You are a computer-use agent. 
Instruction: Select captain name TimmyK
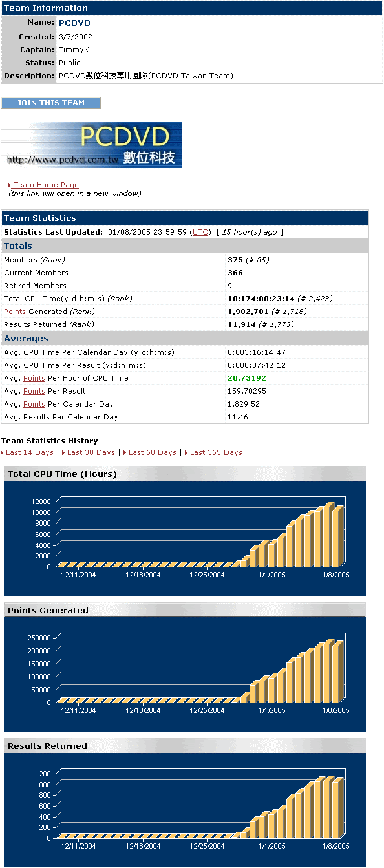pyautogui.click(x=74, y=50)
